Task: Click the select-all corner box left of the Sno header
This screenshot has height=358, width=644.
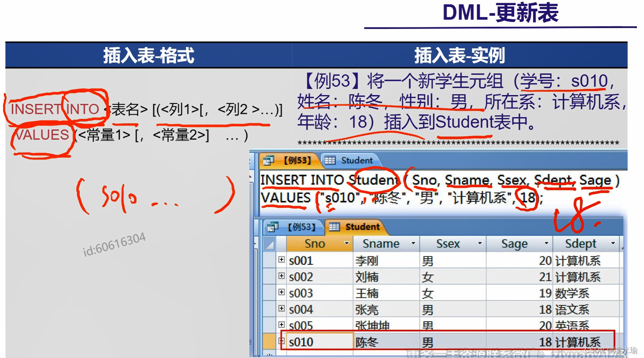Action: pyautogui.click(x=269, y=244)
